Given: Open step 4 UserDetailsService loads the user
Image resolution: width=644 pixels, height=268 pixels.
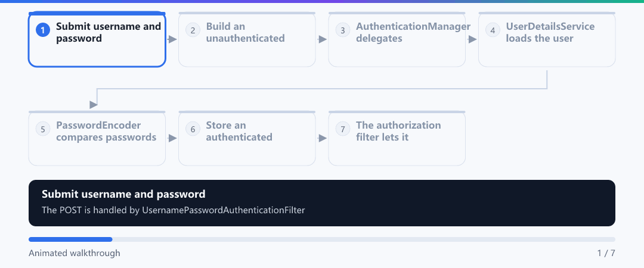Looking at the screenshot, I should tap(547, 39).
